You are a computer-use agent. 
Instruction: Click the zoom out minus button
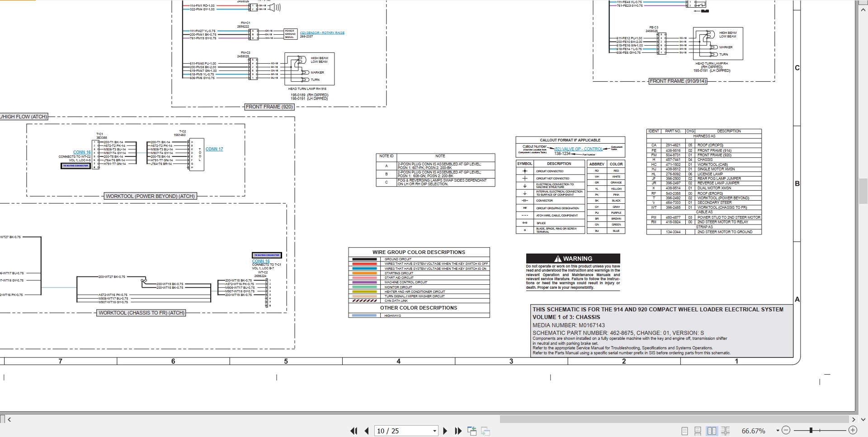[786, 431]
